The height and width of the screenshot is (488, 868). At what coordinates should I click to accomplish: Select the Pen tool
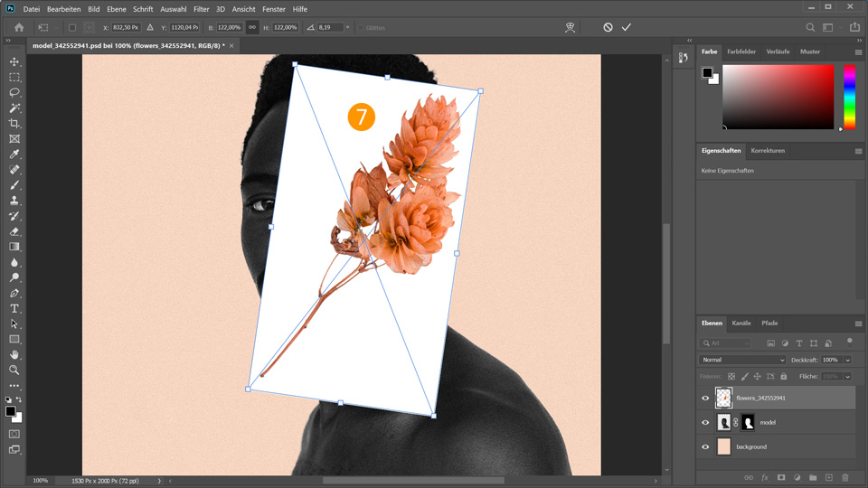point(14,293)
